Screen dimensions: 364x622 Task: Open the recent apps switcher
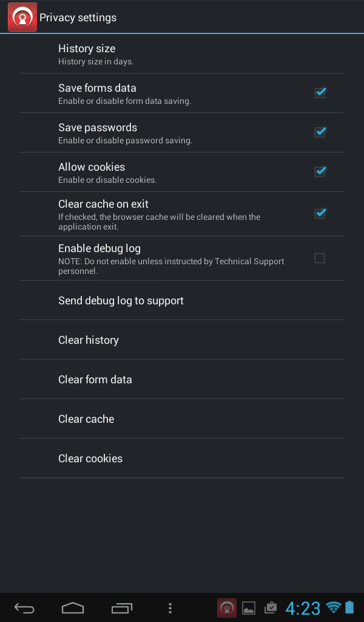(121, 607)
